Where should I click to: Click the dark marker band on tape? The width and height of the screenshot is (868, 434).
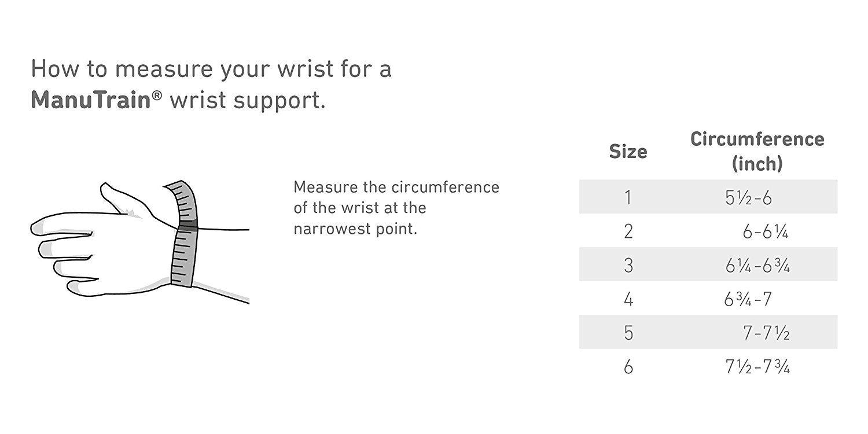[187, 226]
